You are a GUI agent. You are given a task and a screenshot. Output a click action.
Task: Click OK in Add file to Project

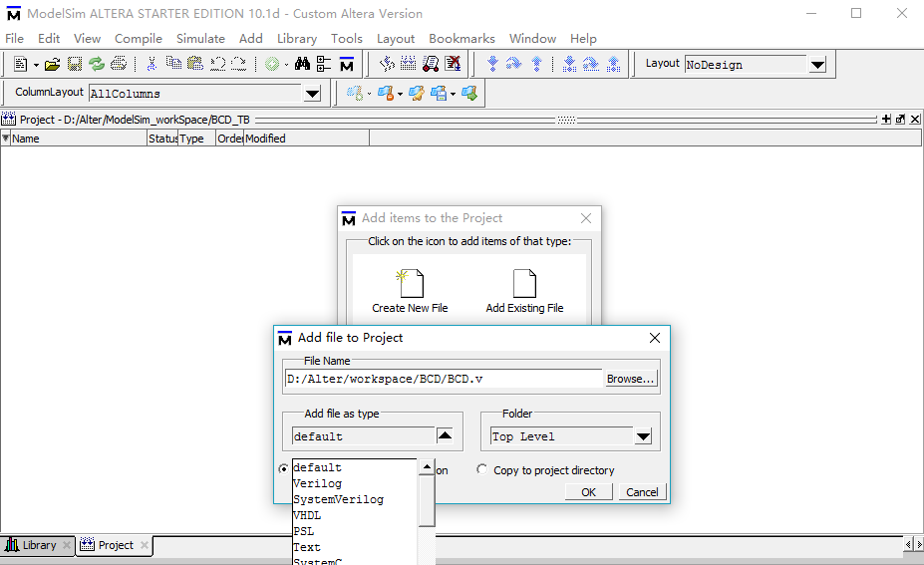(589, 492)
